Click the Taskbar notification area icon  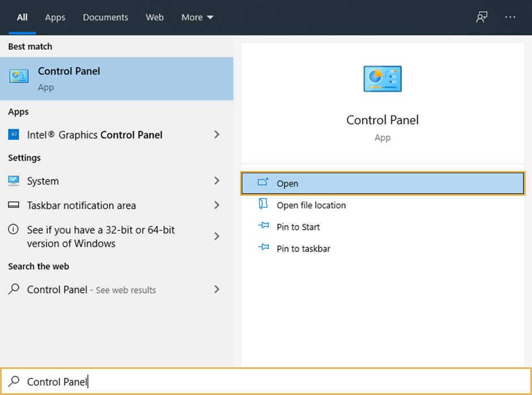click(14, 205)
